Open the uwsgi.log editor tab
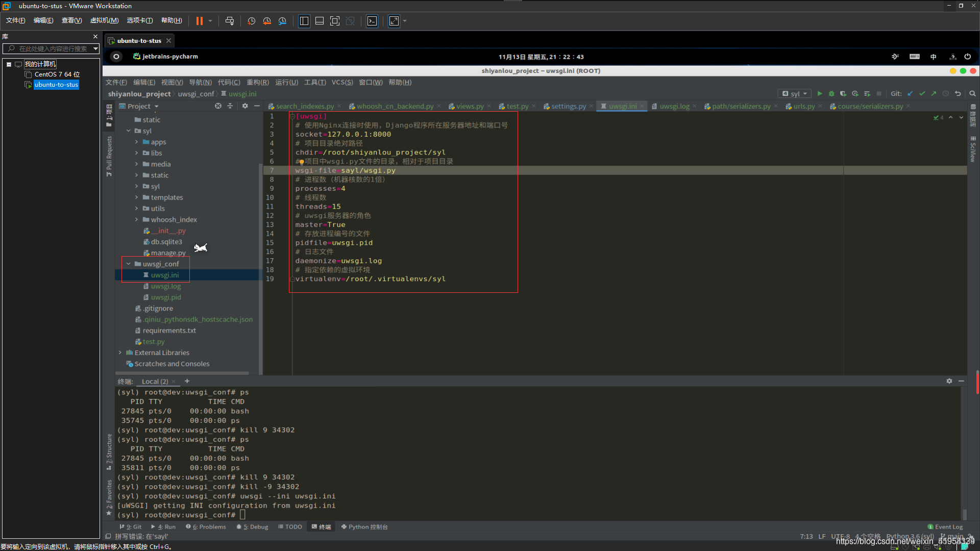The width and height of the screenshot is (980, 551). pyautogui.click(x=674, y=106)
